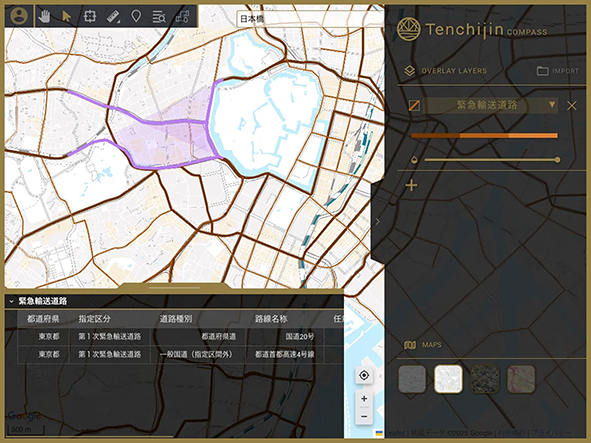Switch to the light basemap thumbnail
This screenshot has width=591, height=443.
click(x=448, y=379)
